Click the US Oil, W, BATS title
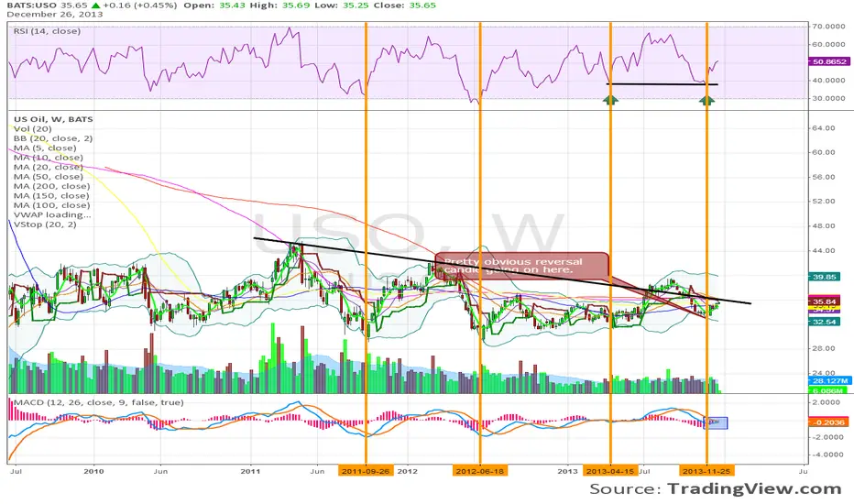Viewport: 854px width, 504px height. 53,119
